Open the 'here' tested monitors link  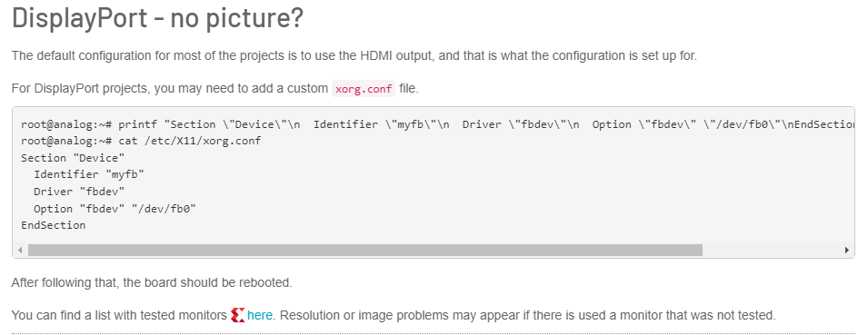pyautogui.click(x=260, y=316)
